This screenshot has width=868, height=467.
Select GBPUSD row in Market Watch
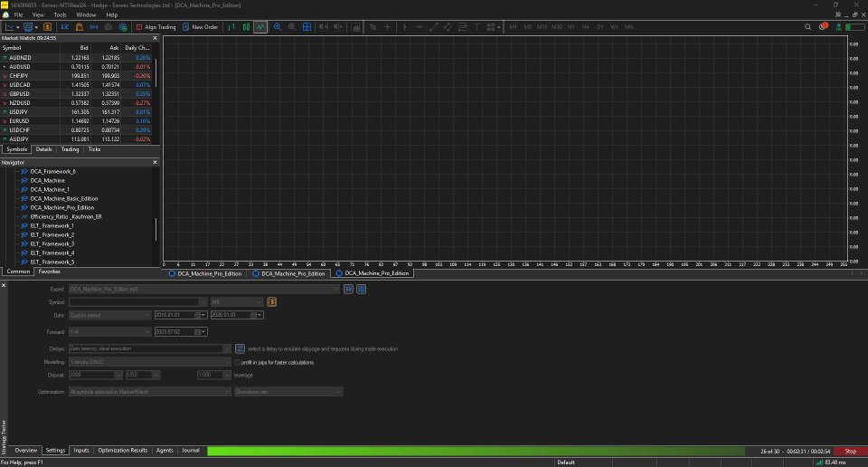(x=76, y=93)
